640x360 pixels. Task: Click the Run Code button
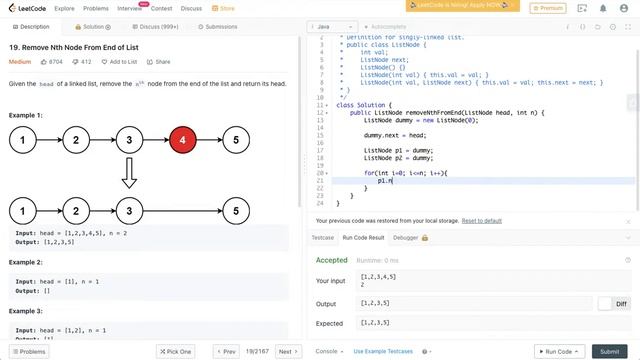(559, 351)
